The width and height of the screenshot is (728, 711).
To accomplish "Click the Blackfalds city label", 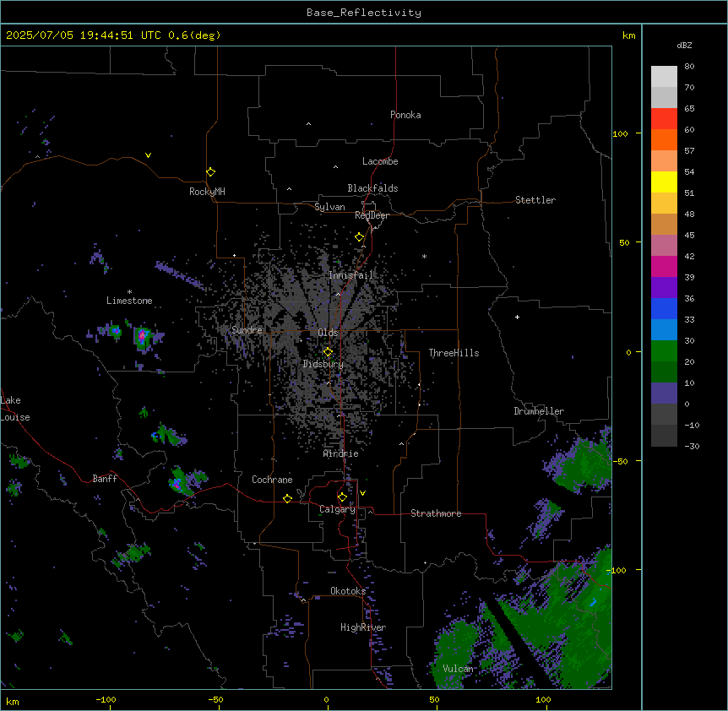I will click(372, 188).
